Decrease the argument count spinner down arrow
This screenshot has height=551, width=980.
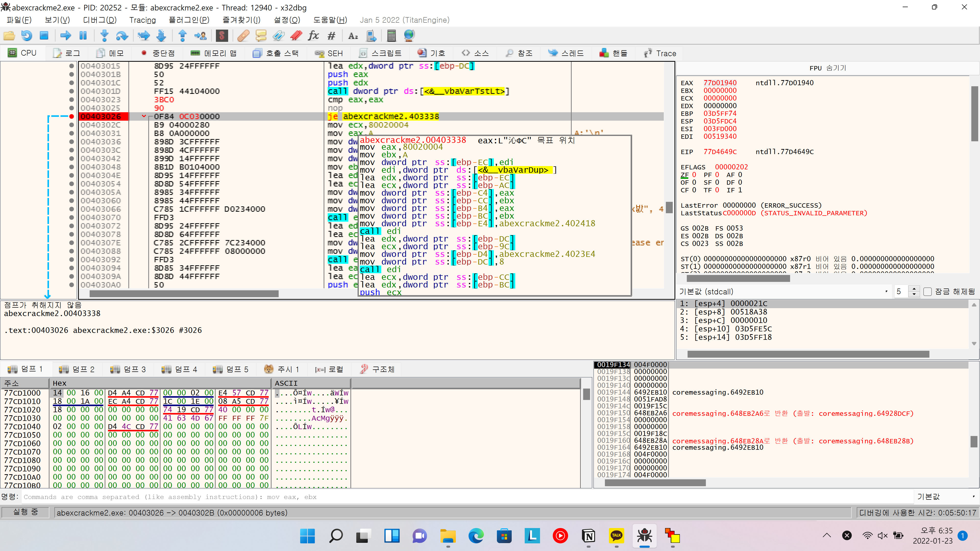pyautogui.click(x=915, y=294)
